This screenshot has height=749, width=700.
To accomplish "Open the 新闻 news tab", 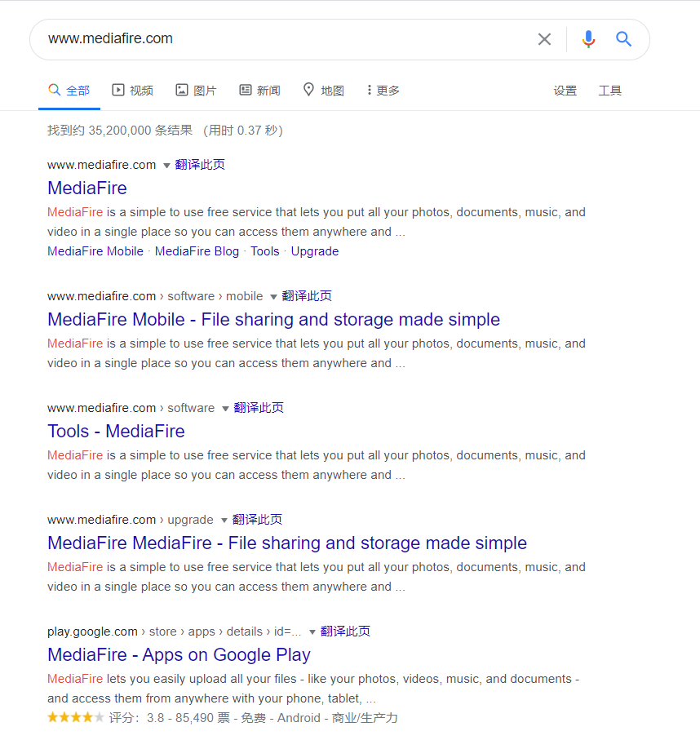I will [259, 91].
